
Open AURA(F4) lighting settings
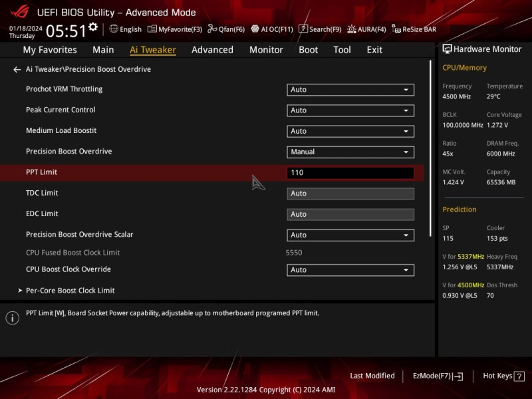[366, 29]
